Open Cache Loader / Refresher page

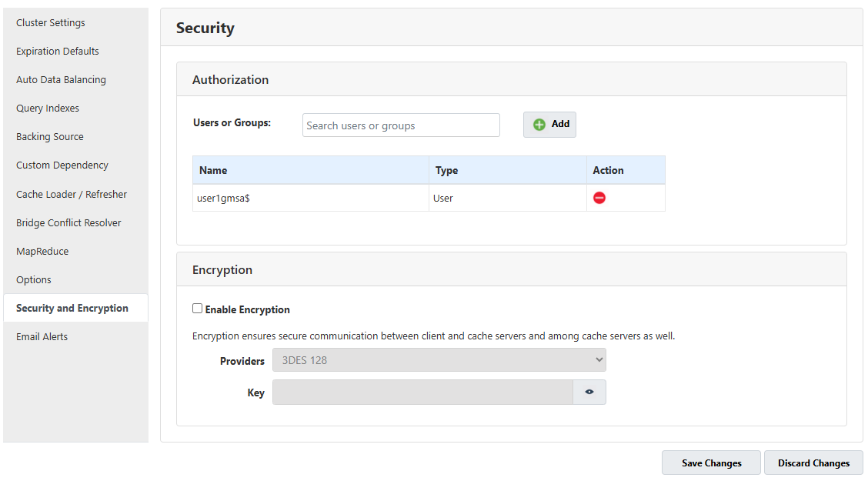pos(72,194)
